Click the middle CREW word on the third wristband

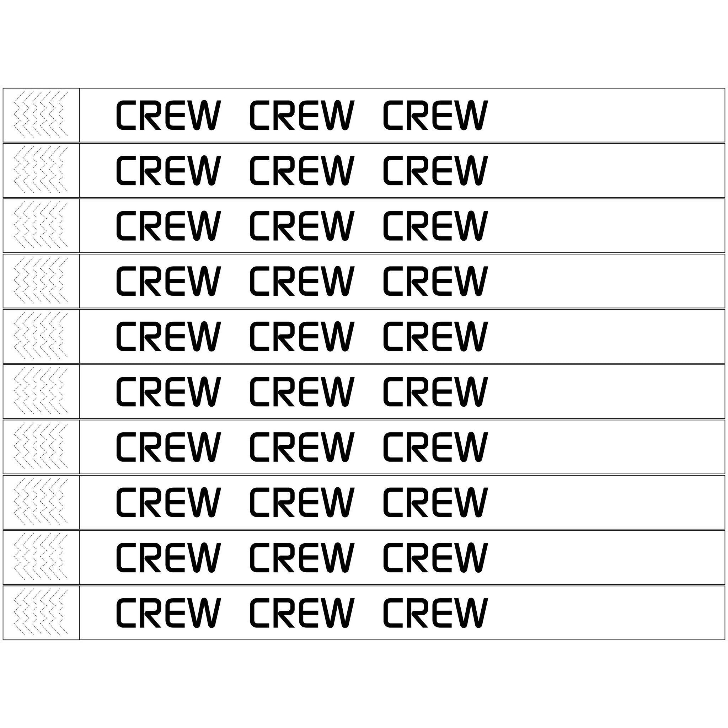point(301,226)
